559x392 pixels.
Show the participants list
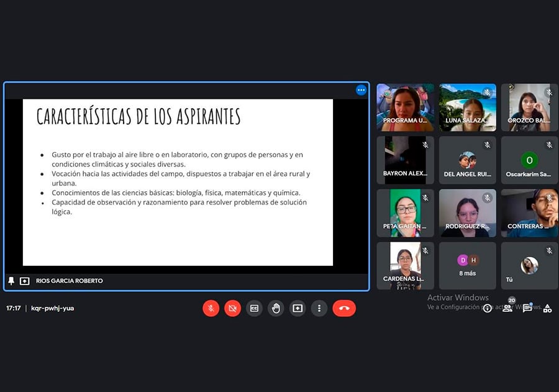coord(507,308)
